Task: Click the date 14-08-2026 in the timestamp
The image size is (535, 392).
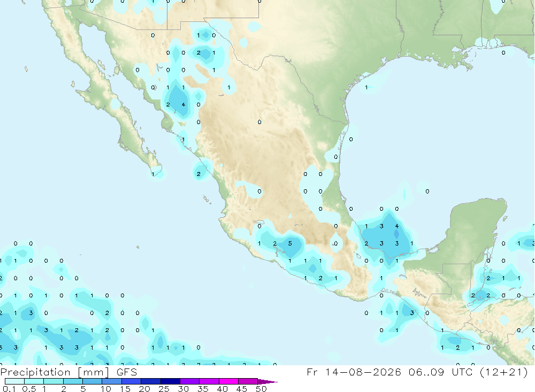Action: (x=363, y=372)
